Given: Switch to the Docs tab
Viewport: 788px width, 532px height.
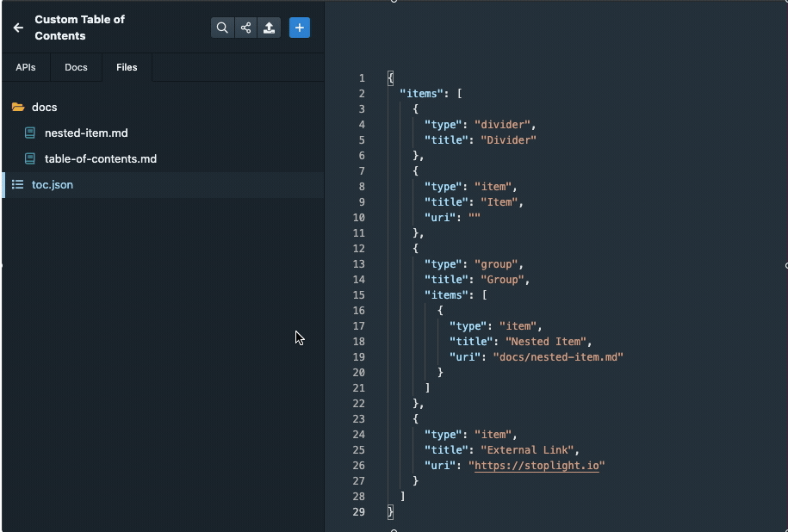Looking at the screenshot, I should point(76,67).
